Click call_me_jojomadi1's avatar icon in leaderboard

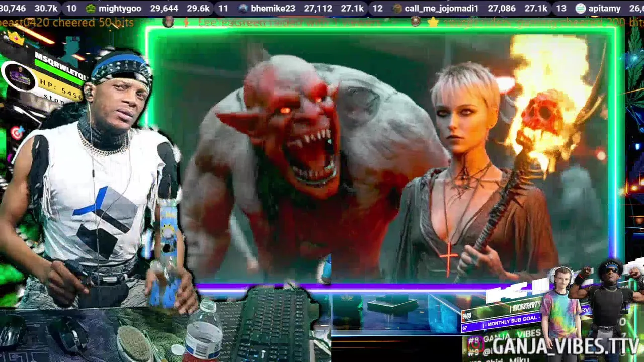397,8
